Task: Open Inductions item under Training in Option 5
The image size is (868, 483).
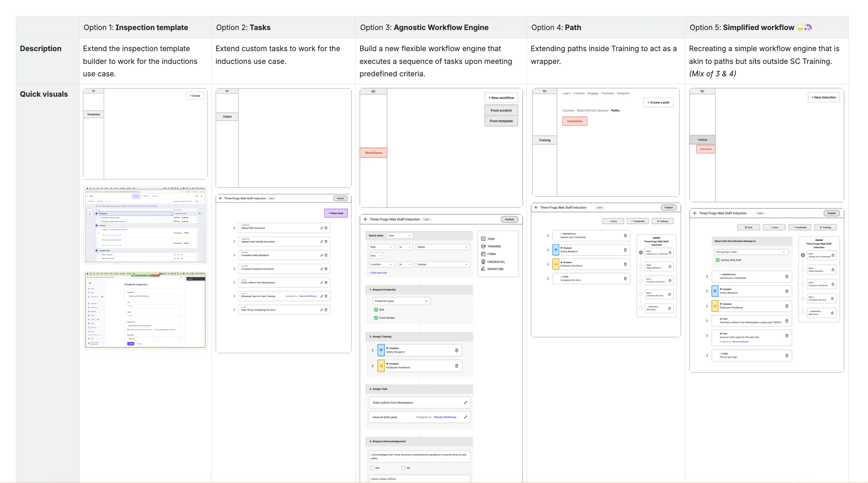Action: point(706,149)
